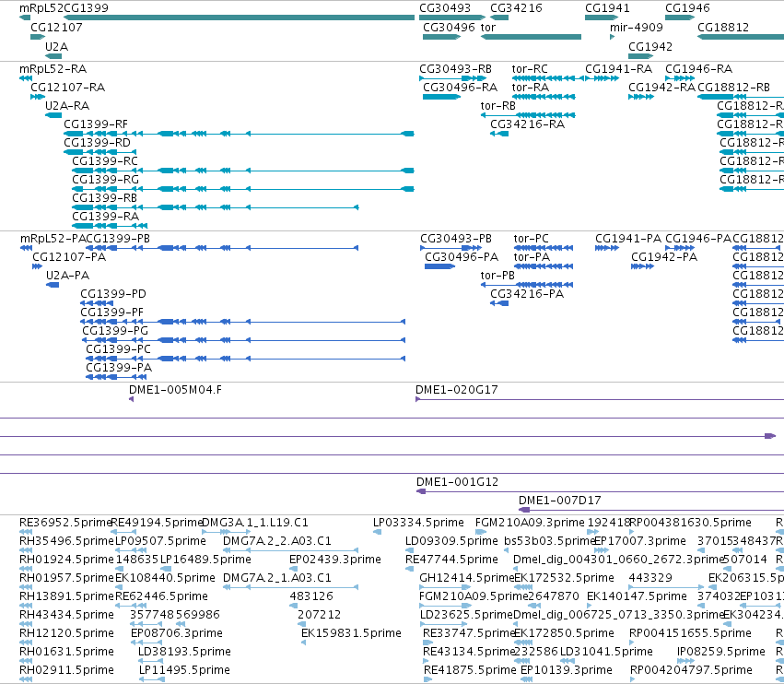Click protein CG1942-PA
Viewport: 784px width, 684px height.
click(664, 257)
